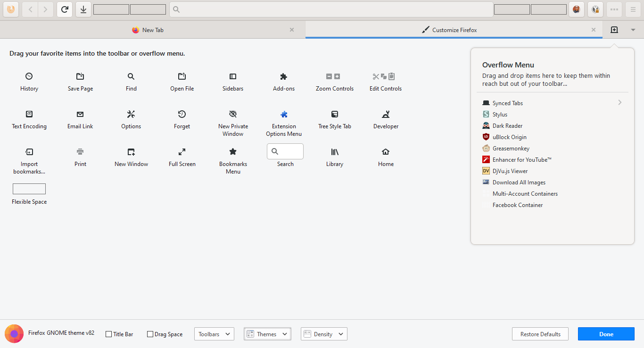Click the Firefox GNOME theme v82 label
644x348 pixels.
[x=61, y=332]
